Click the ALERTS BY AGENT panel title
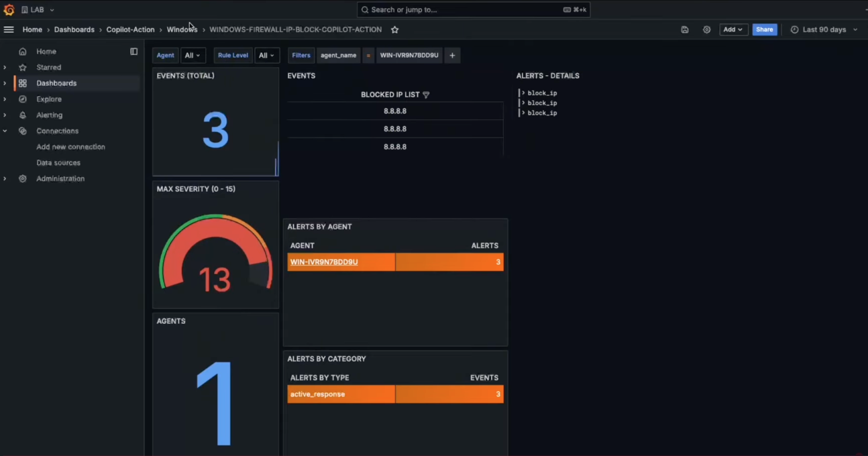The height and width of the screenshot is (456, 868). pyautogui.click(x=320, y=227)
